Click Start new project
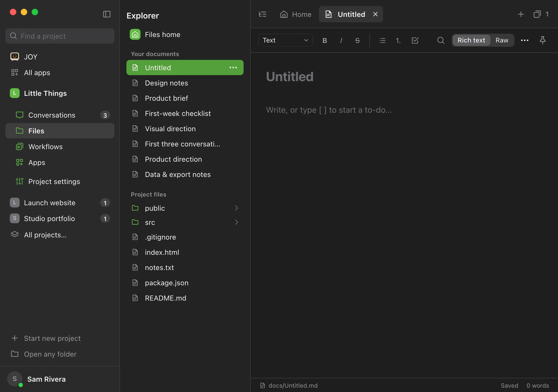 [60, 338]
